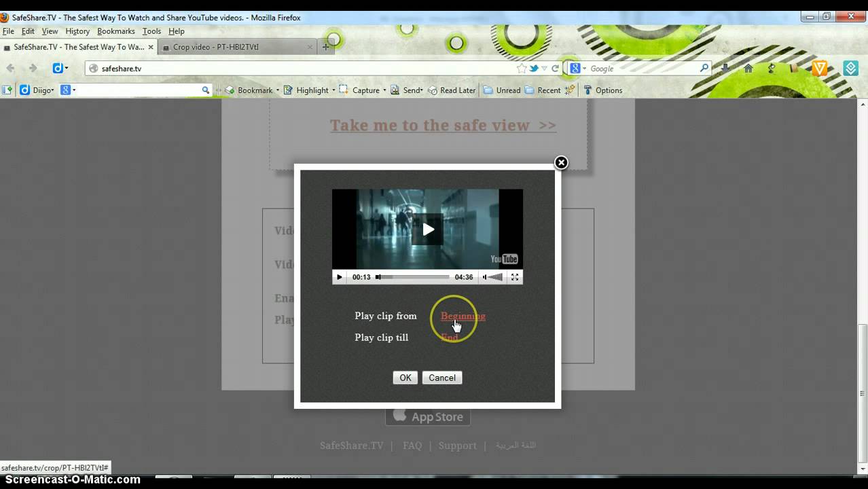This screenshot has width=868, height=489.
Task: Click the teal diamond extension icon
Action: [851, 68]
